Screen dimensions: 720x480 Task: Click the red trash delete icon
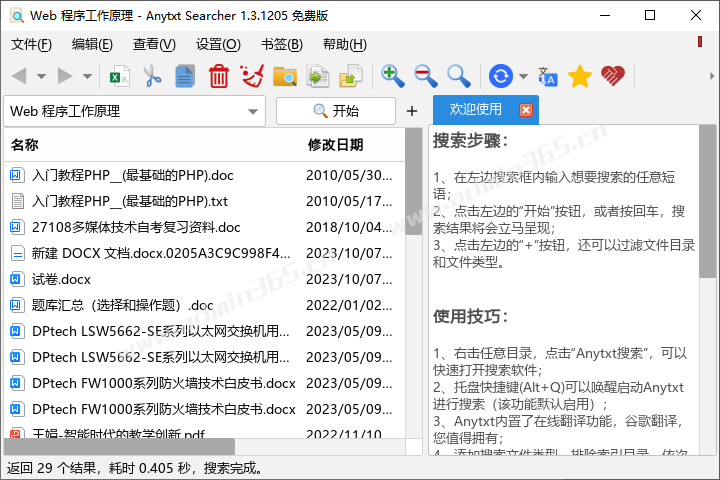tap(219, 76)
